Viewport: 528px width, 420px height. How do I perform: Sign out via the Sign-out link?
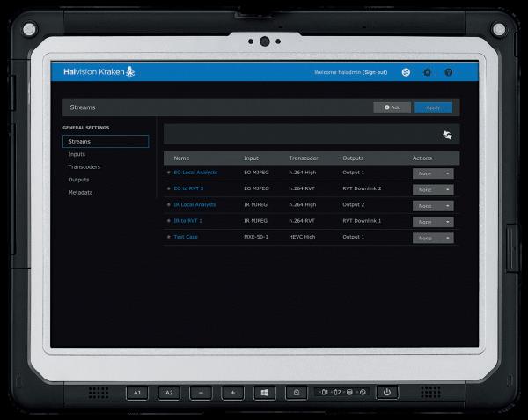click(375, 72)
